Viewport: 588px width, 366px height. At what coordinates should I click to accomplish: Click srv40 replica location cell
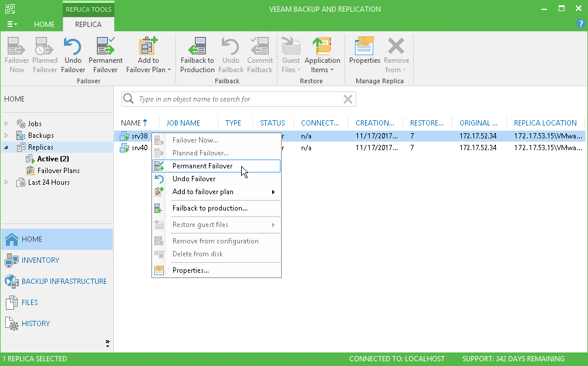coord(548,148)
